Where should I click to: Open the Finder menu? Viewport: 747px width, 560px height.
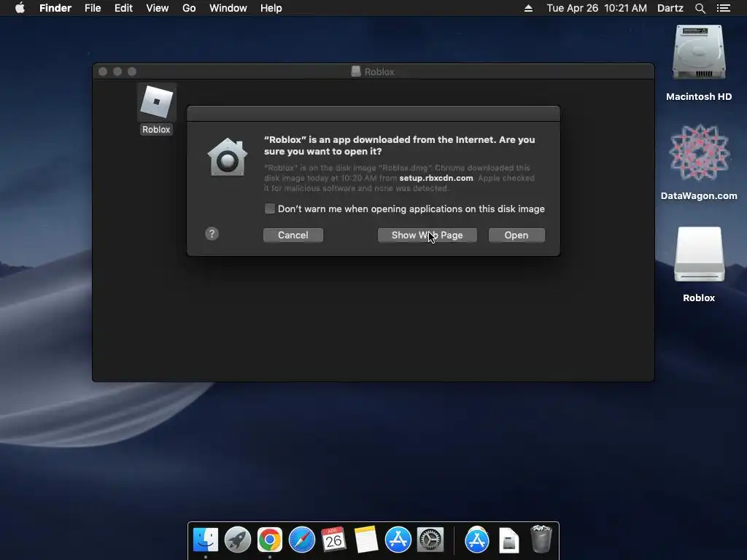click(x=55, y=8)
